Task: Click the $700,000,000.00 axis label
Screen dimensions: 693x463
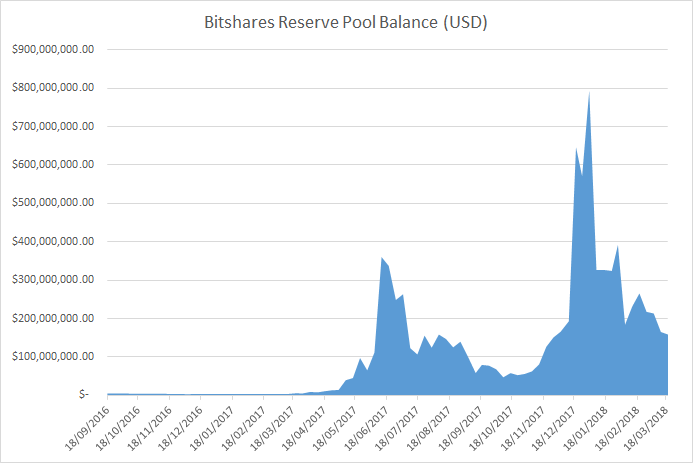Action: pos(53,126)
